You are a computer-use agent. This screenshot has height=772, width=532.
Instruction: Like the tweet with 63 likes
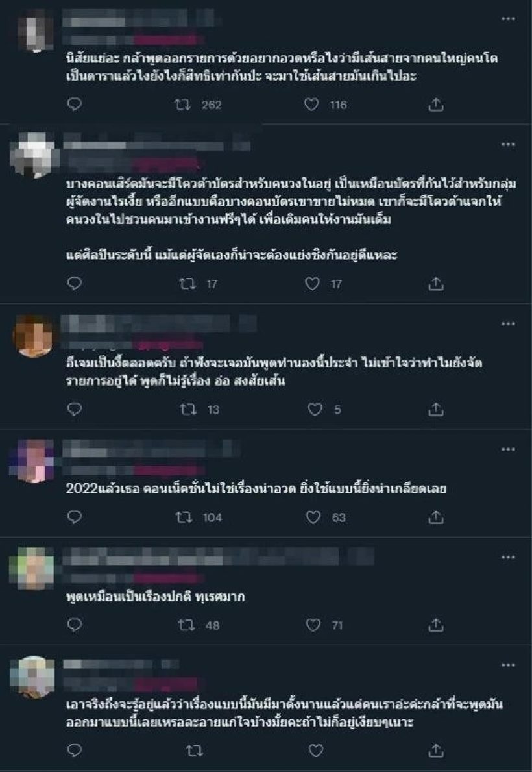[313, 517]
